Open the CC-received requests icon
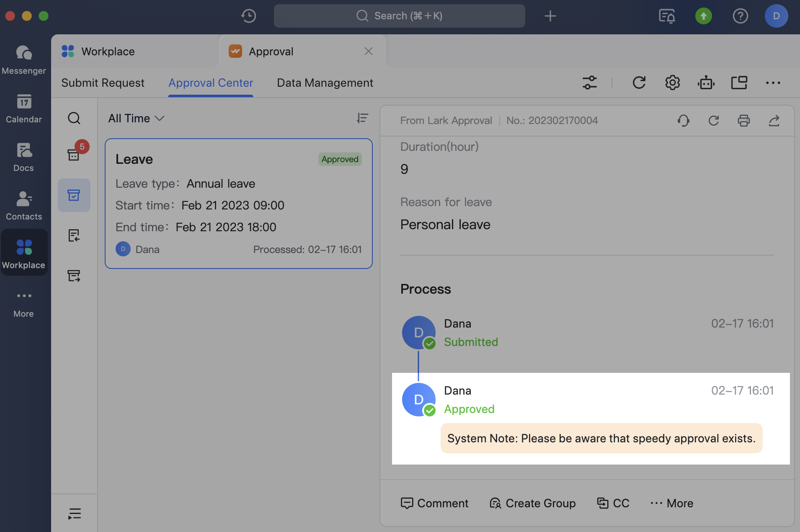 74,235
